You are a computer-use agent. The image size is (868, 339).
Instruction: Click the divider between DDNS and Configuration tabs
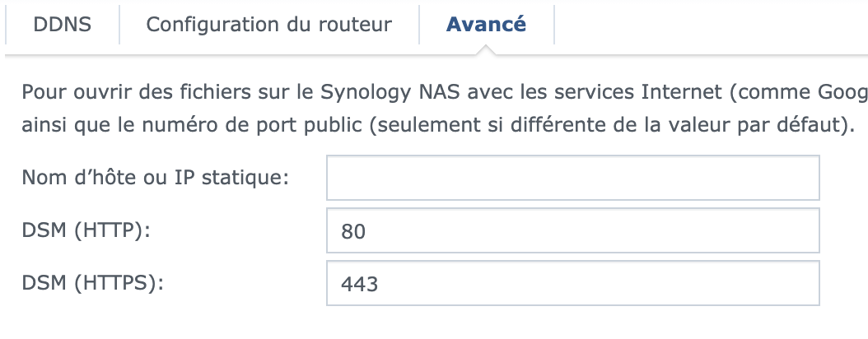[119, 25]
